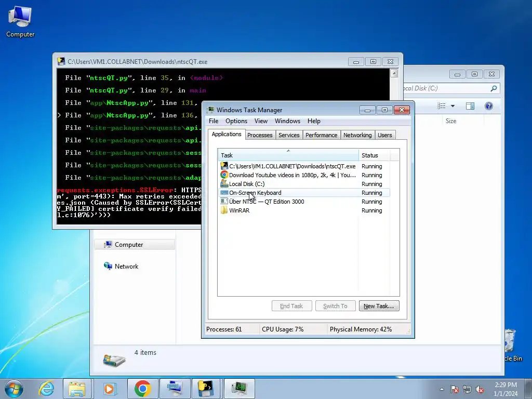Select ntscQT.exe task row

[x=304, y=166]
